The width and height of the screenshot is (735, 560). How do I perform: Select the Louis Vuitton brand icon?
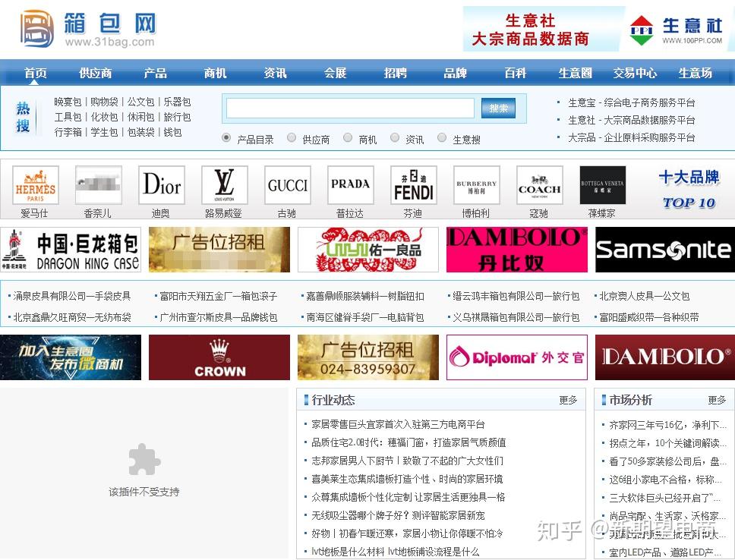(x=225, y=185)
